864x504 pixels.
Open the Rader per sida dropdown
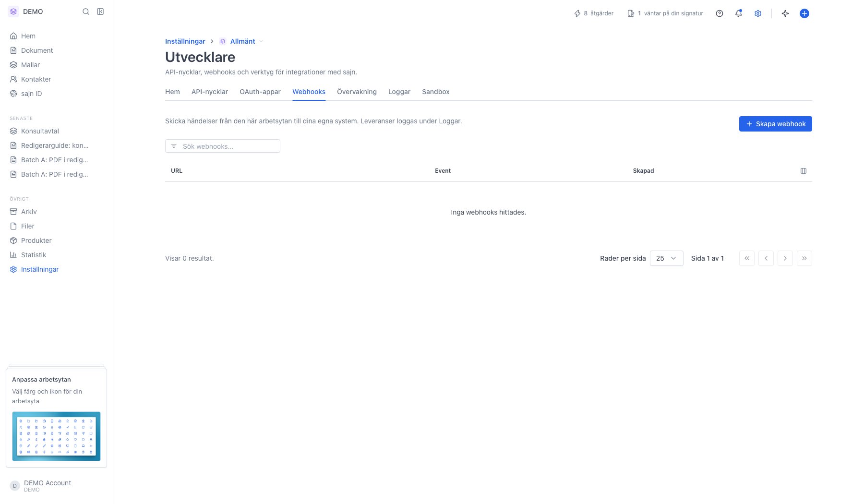click(666, 258)
